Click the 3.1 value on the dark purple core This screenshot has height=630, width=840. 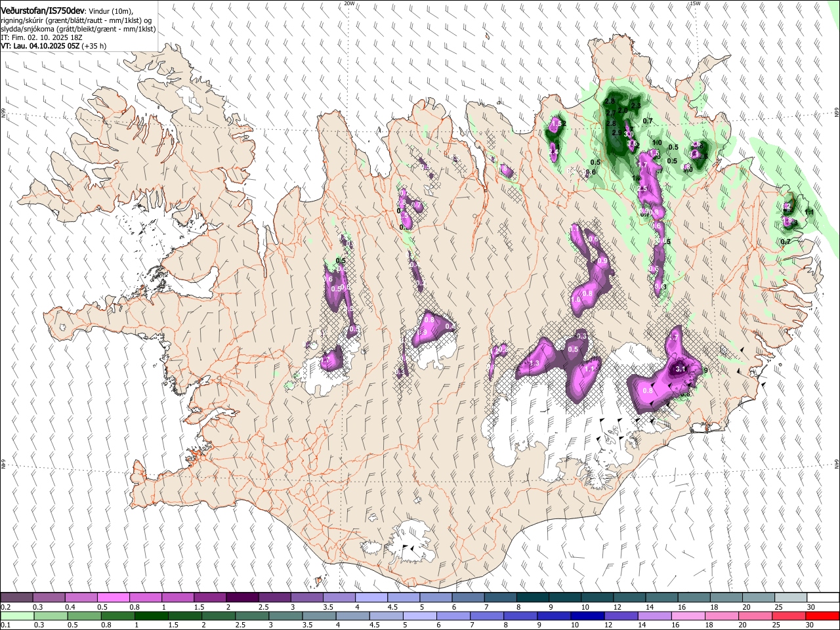[x=681, y=369]
